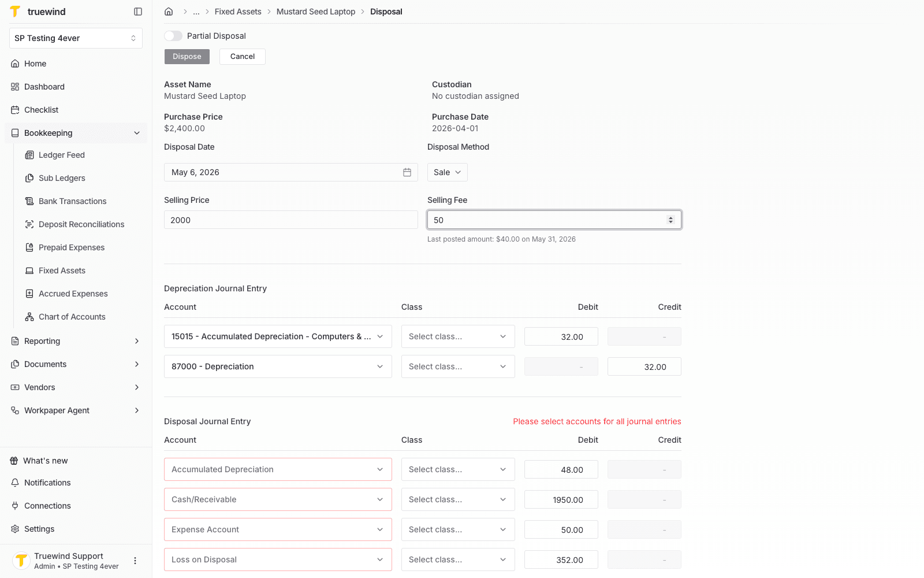
Task: Expand the Documents menu section
Action: tap(76, 364)
